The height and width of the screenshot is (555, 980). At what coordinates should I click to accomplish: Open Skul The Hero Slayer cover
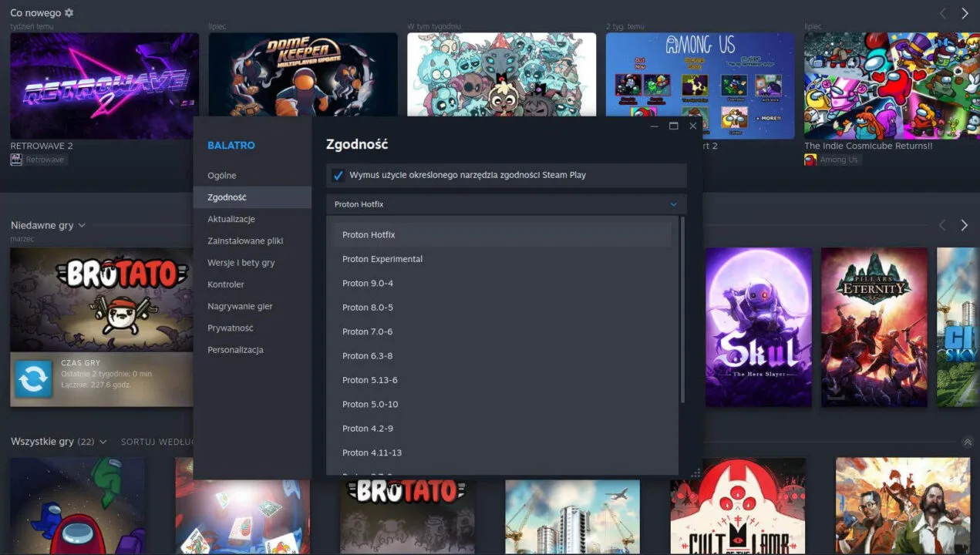coord(759,327)
